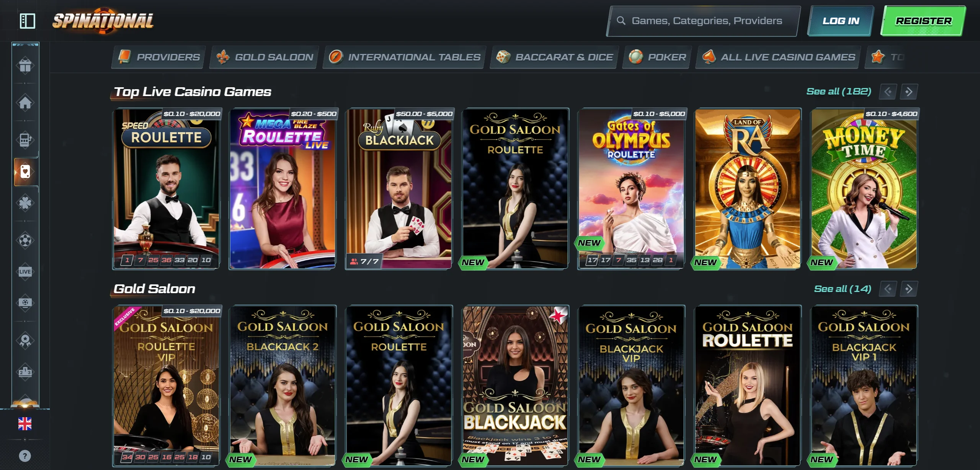Open the gift promotions icon in sidebar
Screen dimensions: 980x470
coord(25,65)
